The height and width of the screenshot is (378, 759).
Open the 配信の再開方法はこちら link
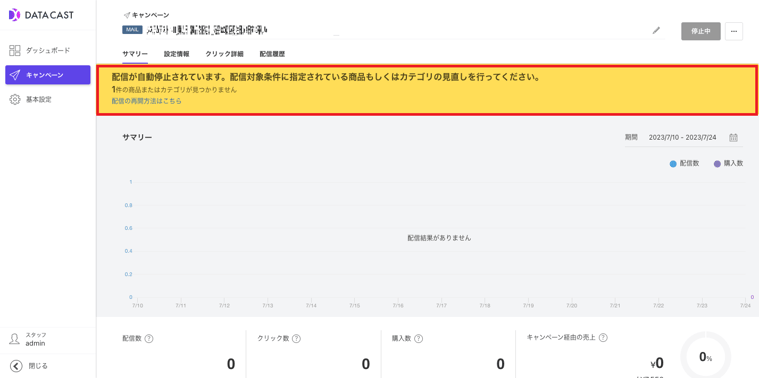tap(147, 102)
